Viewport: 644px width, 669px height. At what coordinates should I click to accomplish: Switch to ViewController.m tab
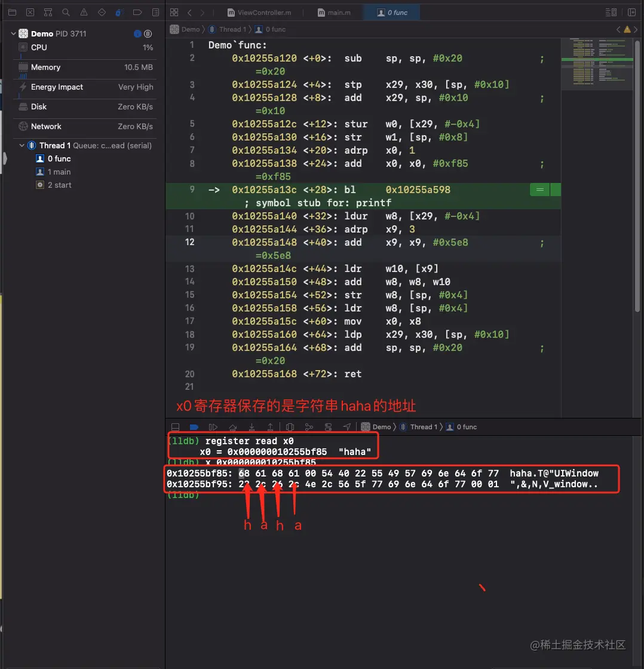click(x=259, y=13)
